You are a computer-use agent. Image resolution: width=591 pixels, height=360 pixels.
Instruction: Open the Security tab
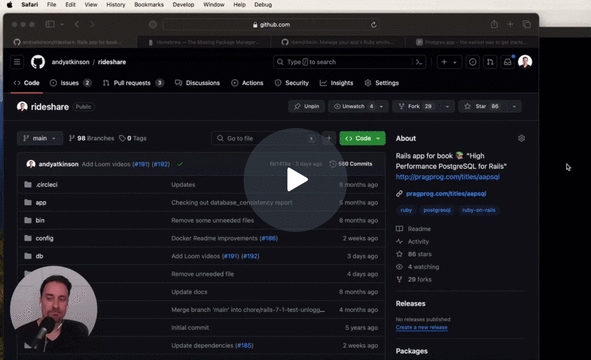point(292,83)
